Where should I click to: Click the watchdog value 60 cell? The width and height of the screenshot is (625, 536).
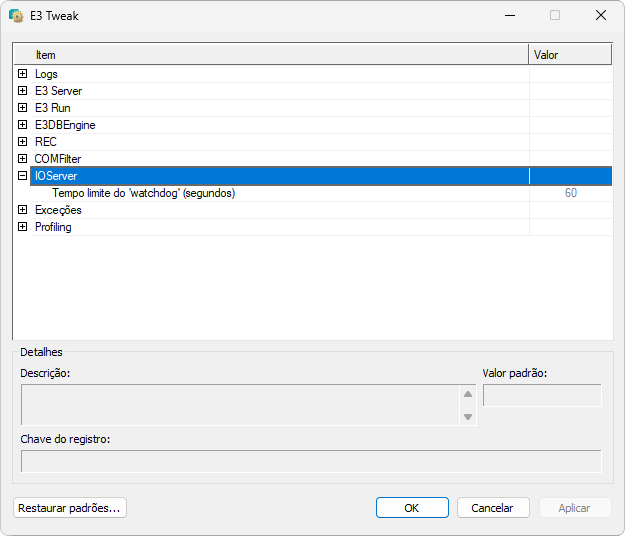pos(570,193)
